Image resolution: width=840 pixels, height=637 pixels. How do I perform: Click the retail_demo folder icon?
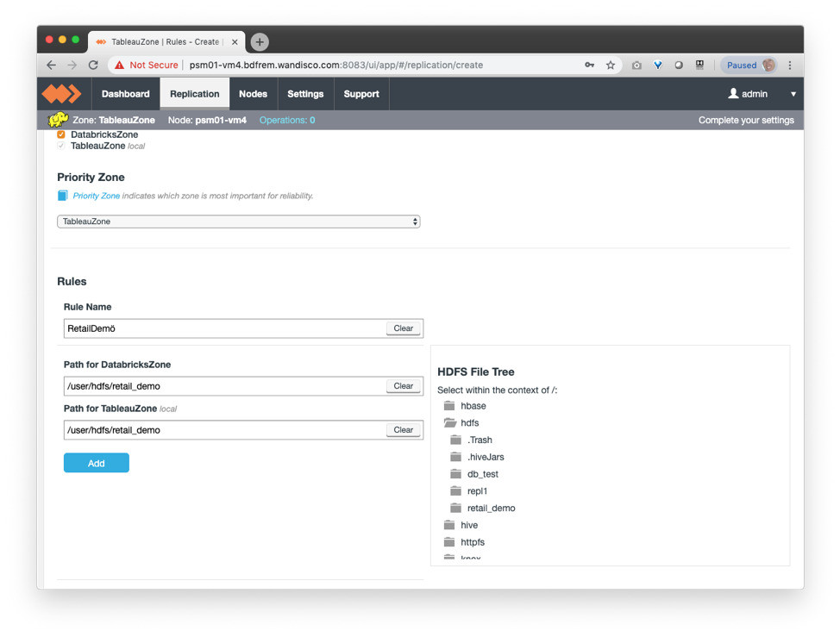pyautogui.click(x=455, y=509)
